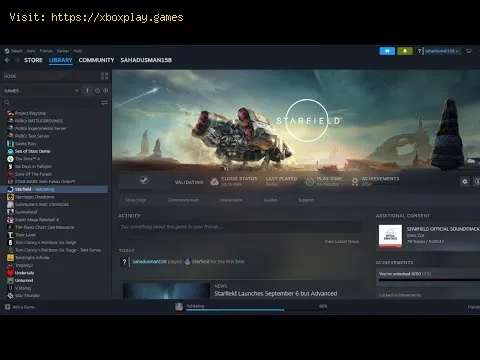Image resolution: width=480 pixels, height=360 pixels.
Task: Select Torchlight: Infinite in the list
Action: (32, 258)
